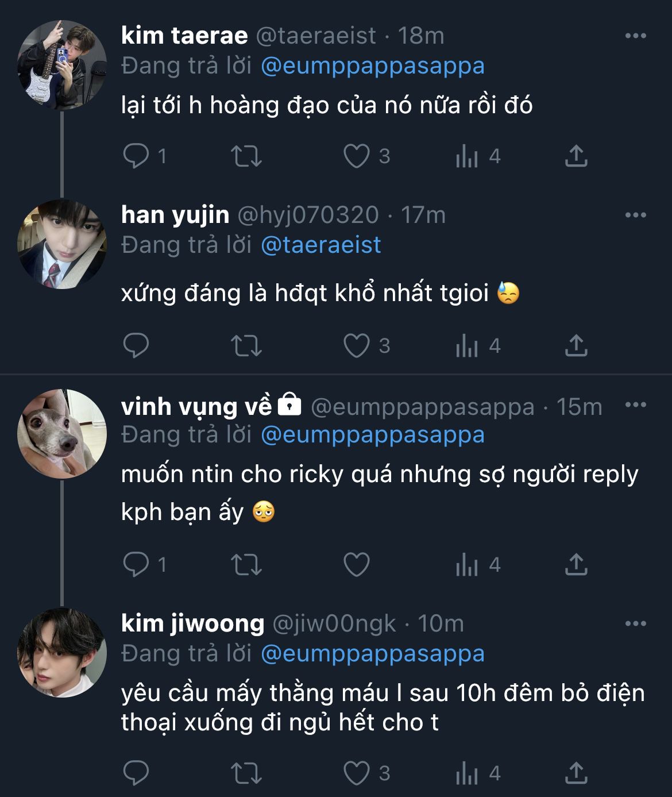Reply to kim taerae's tweet

[136, 156]
